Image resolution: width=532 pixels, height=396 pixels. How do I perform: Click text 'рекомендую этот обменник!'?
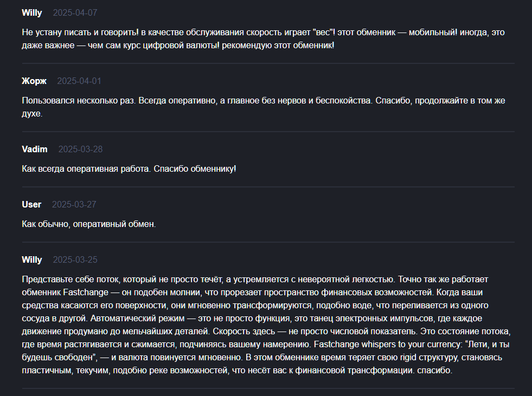(278, 46)
